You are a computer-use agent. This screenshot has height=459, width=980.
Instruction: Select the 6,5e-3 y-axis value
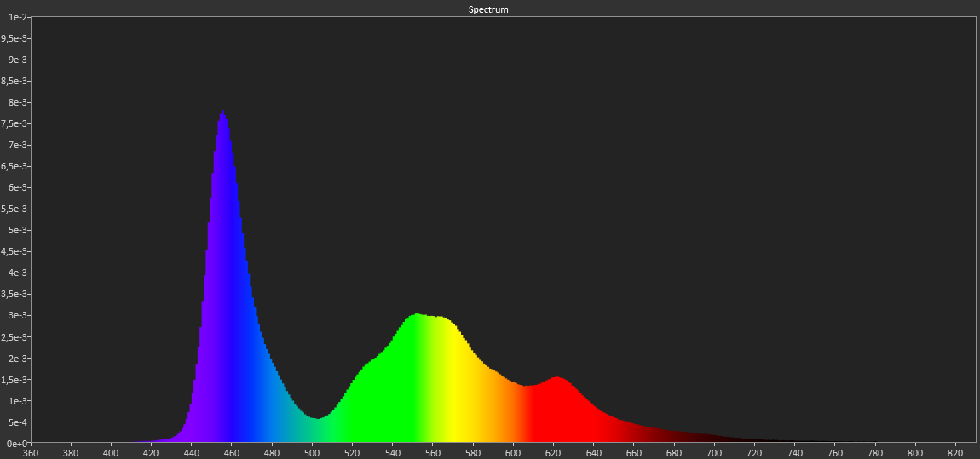click(13, 166)
